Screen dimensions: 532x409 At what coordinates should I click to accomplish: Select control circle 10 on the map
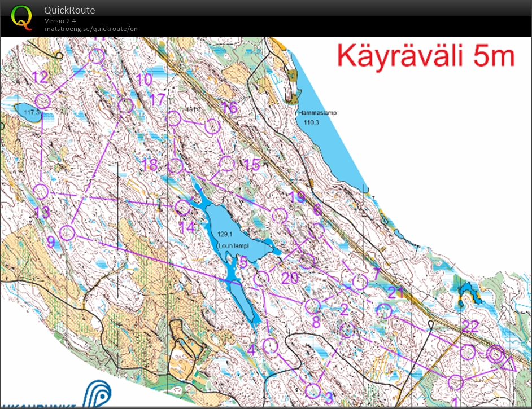[125, 105]
